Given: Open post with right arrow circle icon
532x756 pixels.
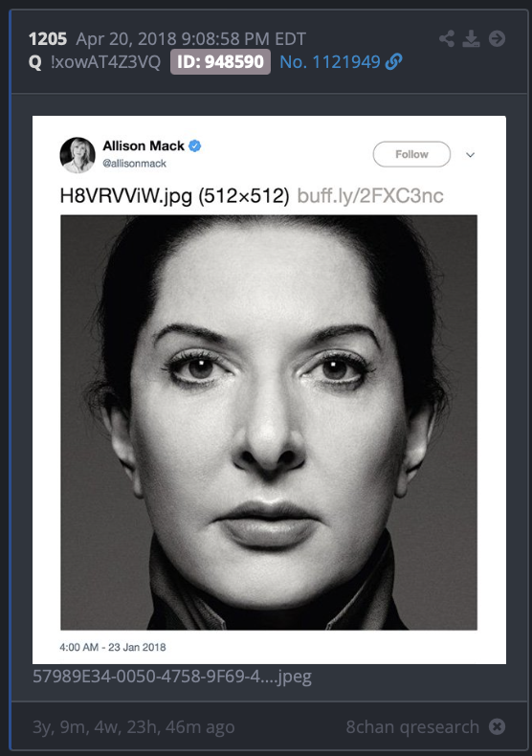Looking at the screenshot, I should tap(497, 38).
